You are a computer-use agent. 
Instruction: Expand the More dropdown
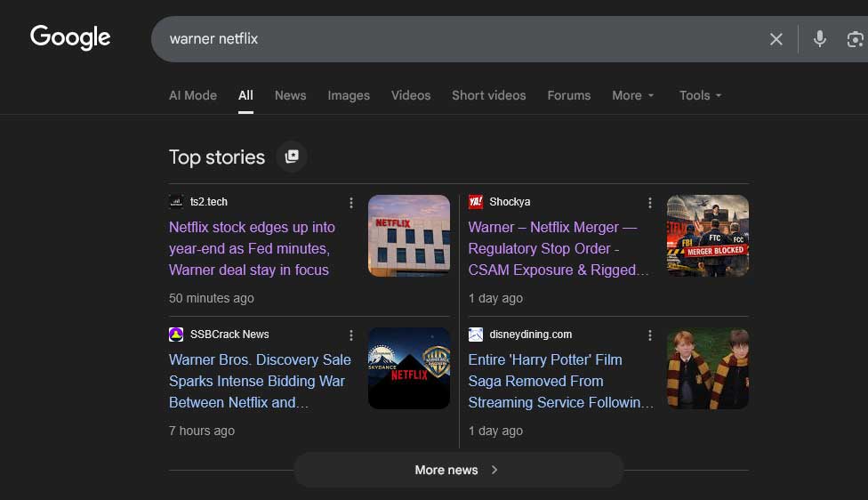pyautogui.click(x=632, y=95)
